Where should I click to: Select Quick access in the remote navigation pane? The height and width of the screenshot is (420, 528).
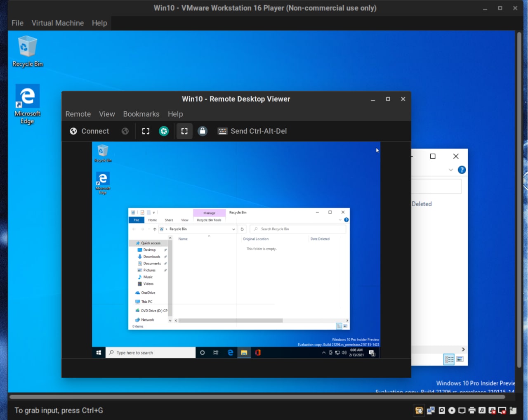[148, 243]
